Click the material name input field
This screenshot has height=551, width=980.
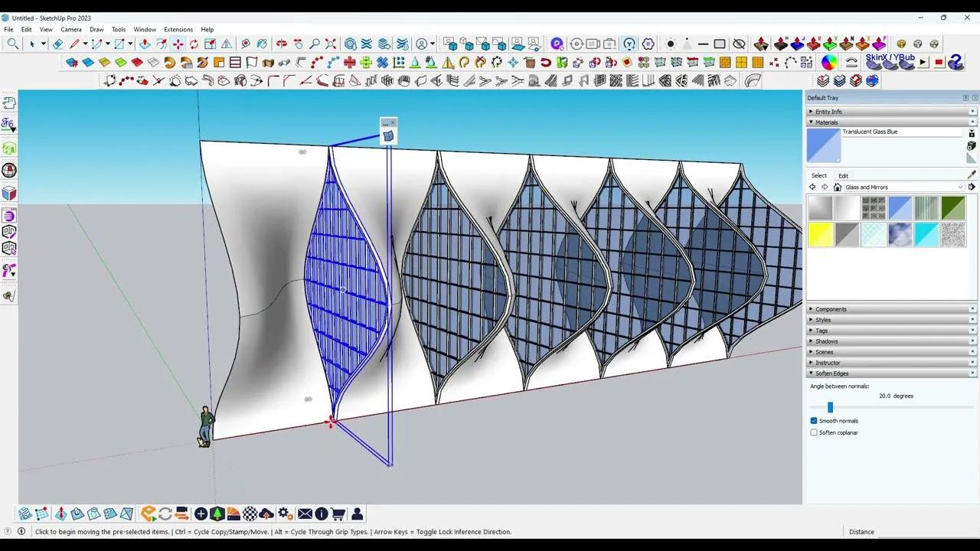coord(900,132)
